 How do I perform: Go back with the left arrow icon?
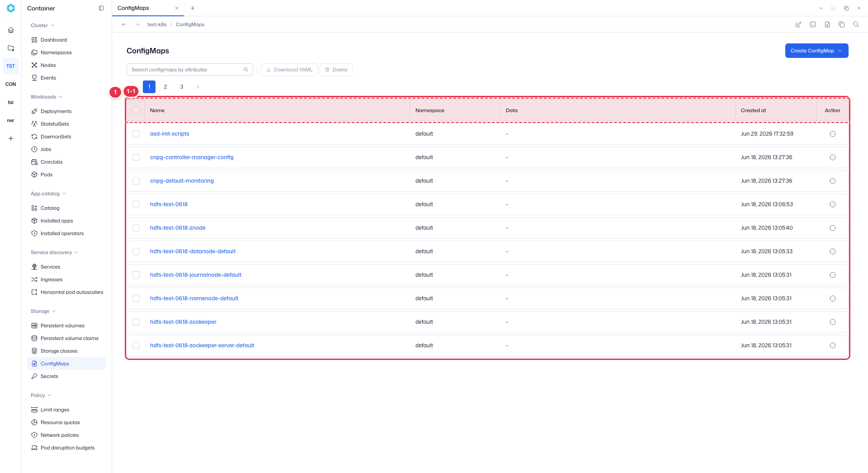124,24
